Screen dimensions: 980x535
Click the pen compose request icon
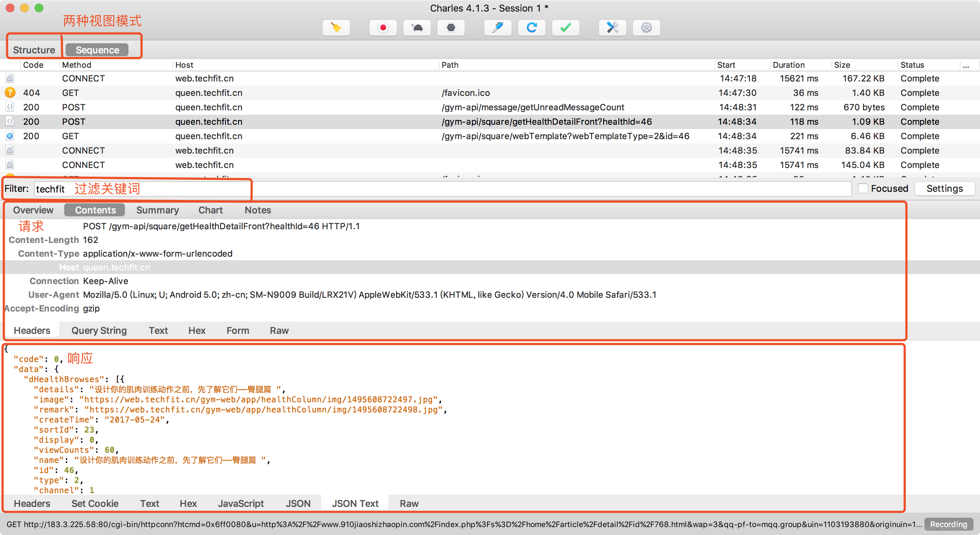(x=498, y=28)
